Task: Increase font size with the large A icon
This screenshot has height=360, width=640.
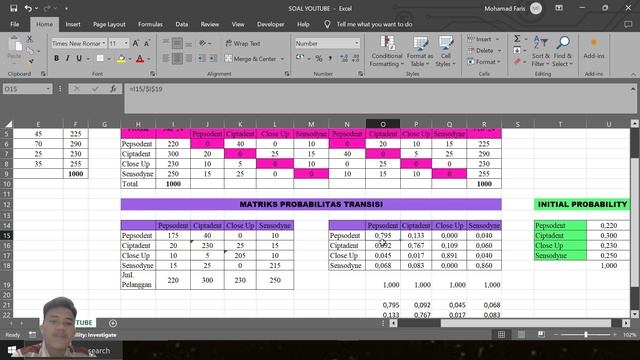Action: point(136,43)
